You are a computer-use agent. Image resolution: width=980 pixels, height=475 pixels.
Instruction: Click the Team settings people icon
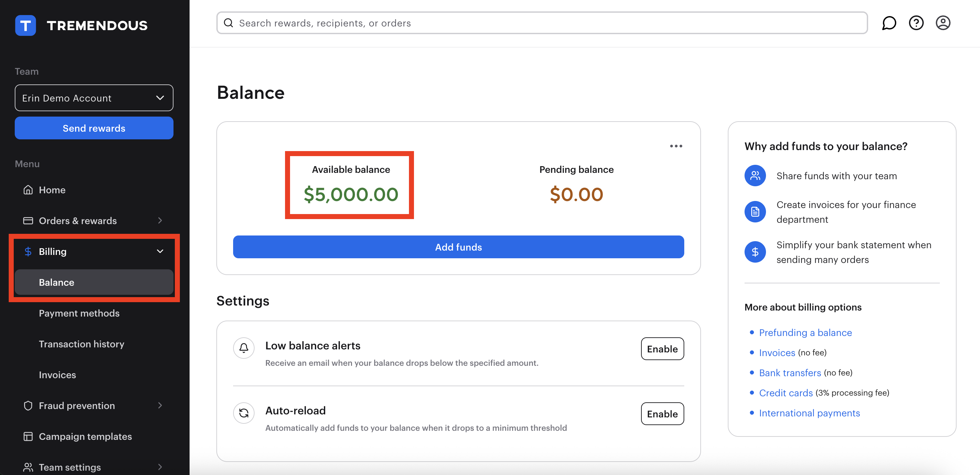[28, 467]
